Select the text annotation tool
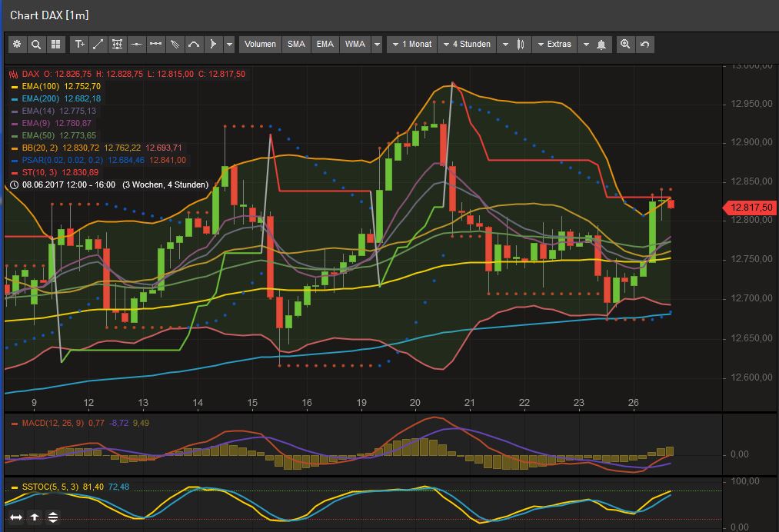The height and width of the screenshot is (532, 779). pyautogui.click(x=79, y=45)
